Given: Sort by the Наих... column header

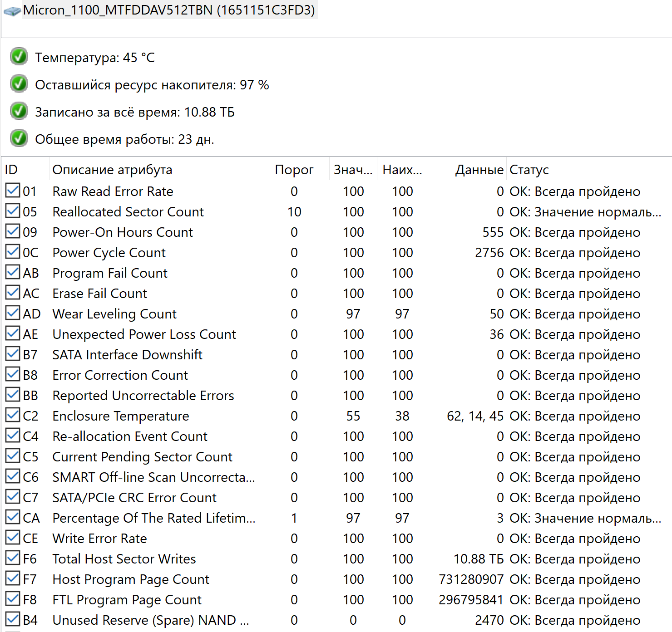Looking at the screenshot, I should point(402,170).
